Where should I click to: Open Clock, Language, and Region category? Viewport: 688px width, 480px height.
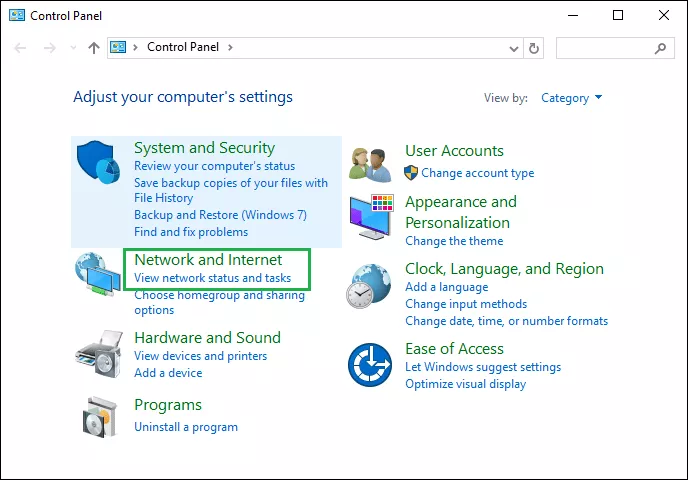coord(504,269)
